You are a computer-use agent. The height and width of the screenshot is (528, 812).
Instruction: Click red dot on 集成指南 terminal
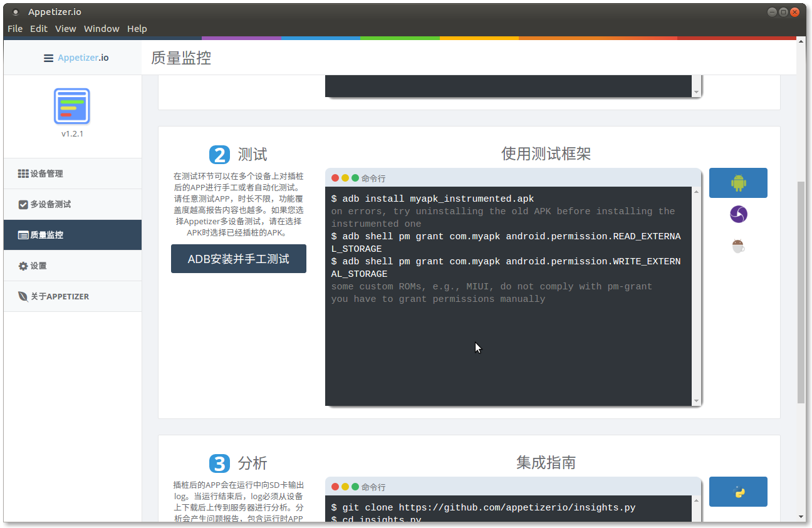tap(335, 487)
